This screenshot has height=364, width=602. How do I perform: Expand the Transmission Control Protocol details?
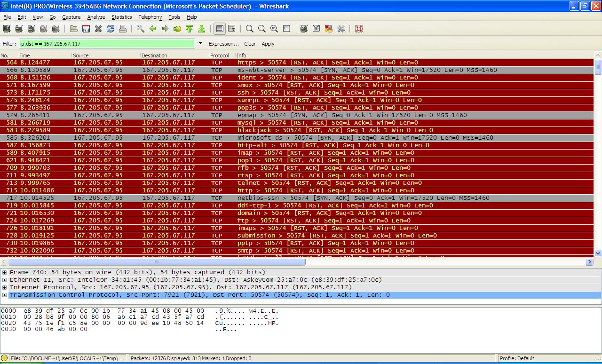coord(4,295)
